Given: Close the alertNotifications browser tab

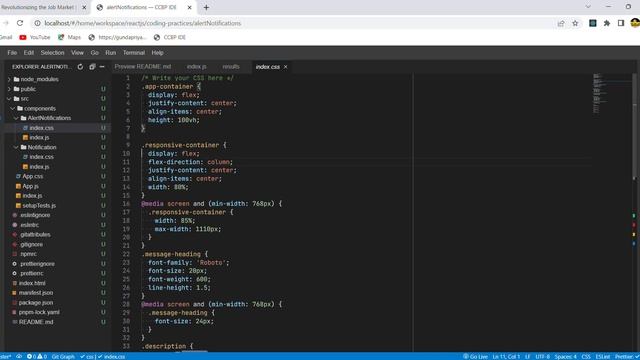Looking at the screenshot, I should 189,7.
